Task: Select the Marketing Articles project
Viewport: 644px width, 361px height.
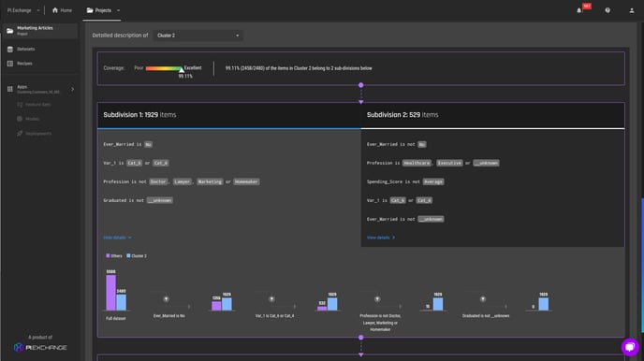Action: click(x=40, y=31)
